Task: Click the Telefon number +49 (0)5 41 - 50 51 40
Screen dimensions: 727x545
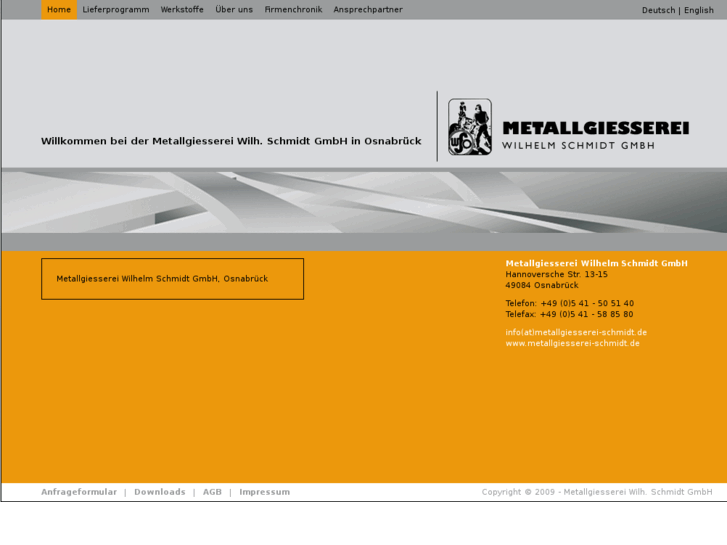Action: (587, 303)
